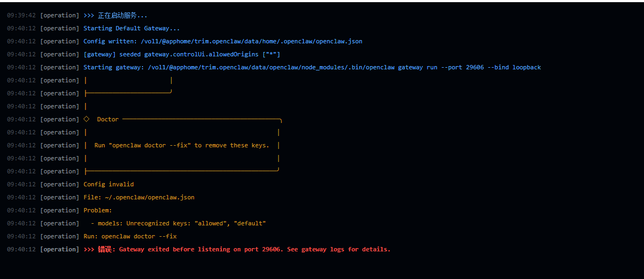Click the "models: Unrecognized keys" message
This screenshot has height=279, width=644.
coord(178,224)
